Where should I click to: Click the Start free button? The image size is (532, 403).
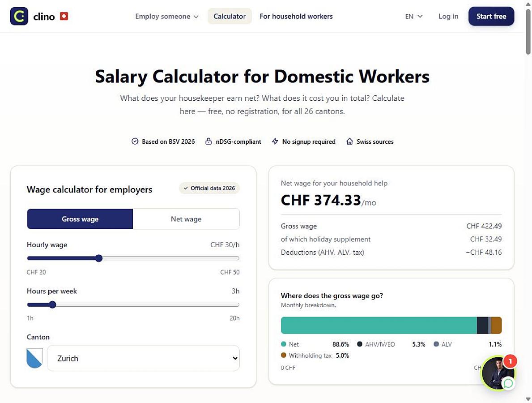[x=491, y=16]
